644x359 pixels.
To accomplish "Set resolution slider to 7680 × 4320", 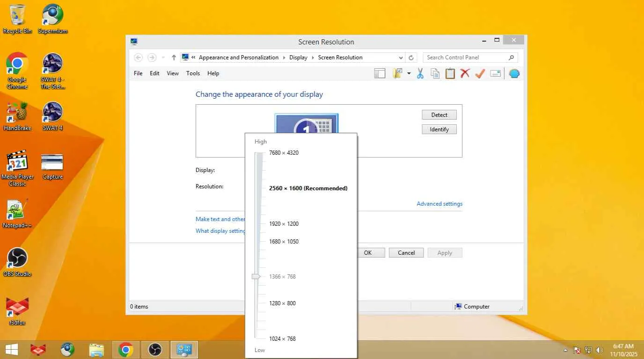I will tap(284, 153).
